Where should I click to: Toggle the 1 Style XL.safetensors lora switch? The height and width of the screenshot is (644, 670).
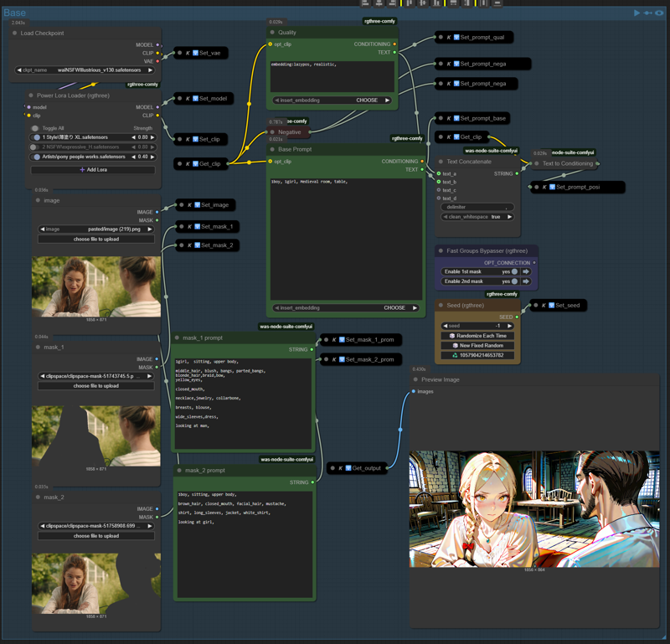tap(36, 137)
